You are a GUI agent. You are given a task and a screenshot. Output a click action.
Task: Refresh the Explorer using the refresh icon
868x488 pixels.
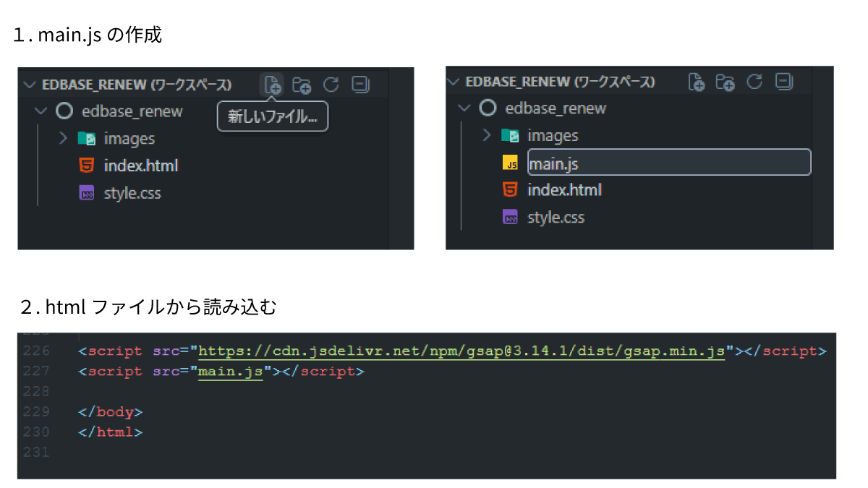click(x=331, y=85)
